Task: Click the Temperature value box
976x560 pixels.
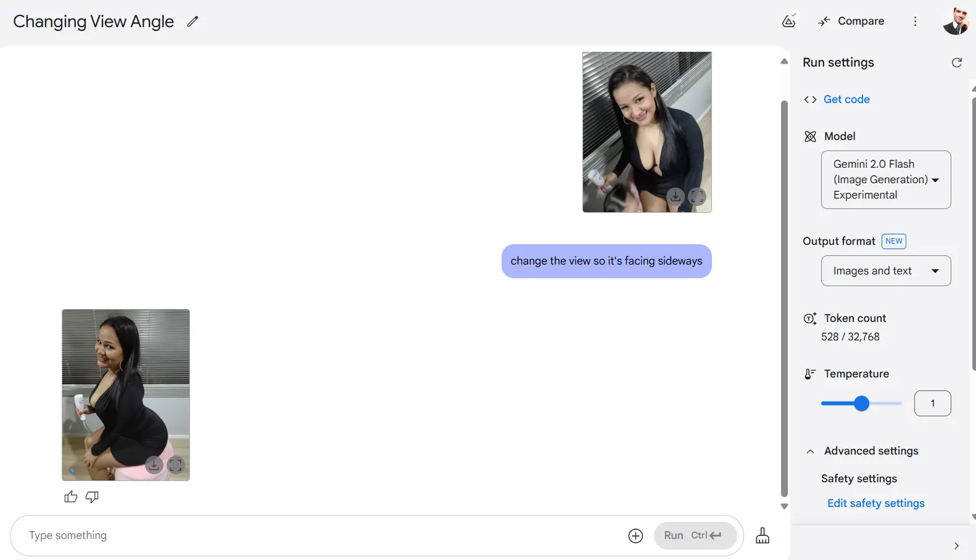Action: [x=932, y=403]
